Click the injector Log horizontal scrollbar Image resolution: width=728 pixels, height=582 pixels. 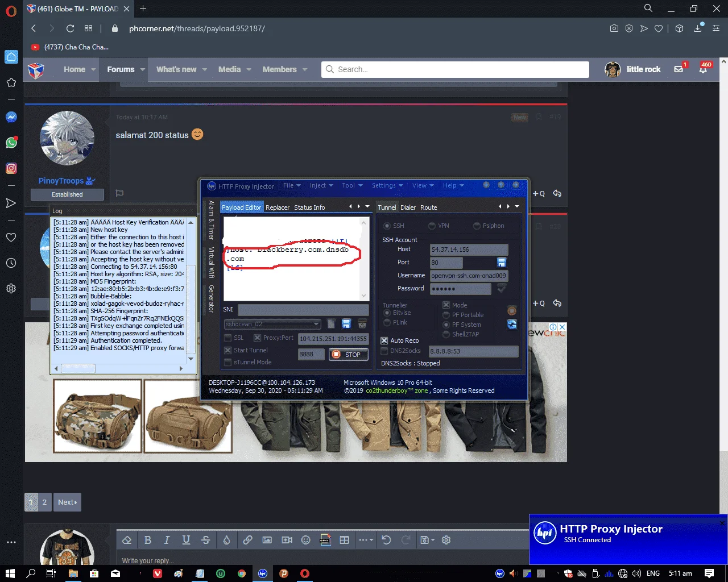(x=118, y=368)
